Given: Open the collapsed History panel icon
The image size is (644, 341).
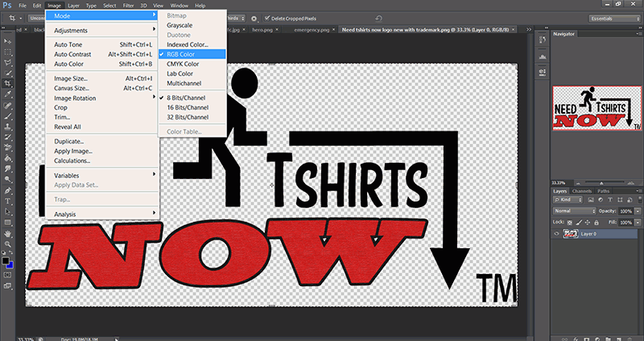Looking at the screenshot, I should pos(542,40).
